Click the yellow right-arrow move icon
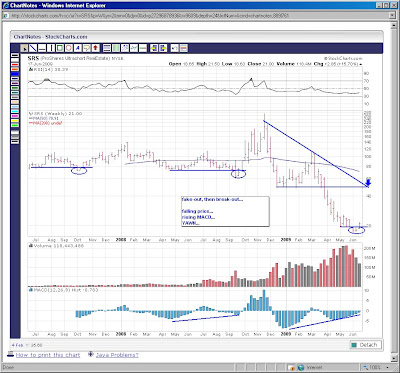 [x=163, y=48]
